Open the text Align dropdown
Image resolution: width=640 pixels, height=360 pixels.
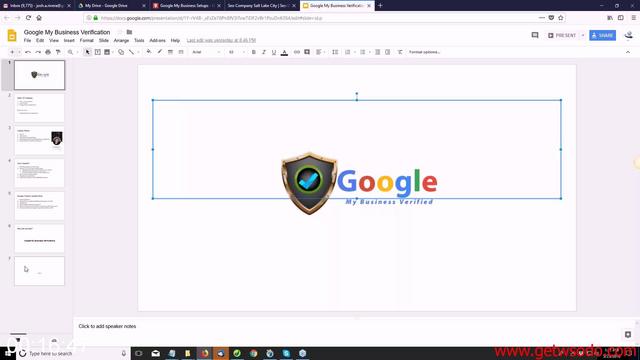point(320,52)
